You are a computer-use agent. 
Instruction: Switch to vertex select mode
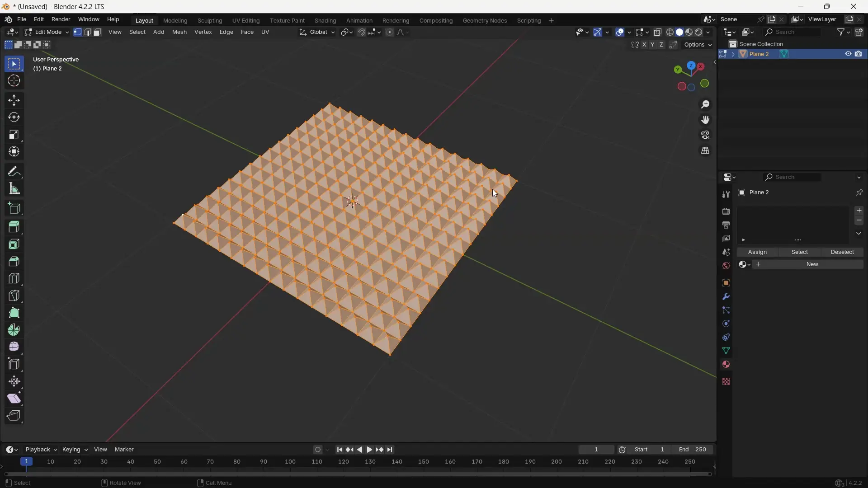(78, 33)
